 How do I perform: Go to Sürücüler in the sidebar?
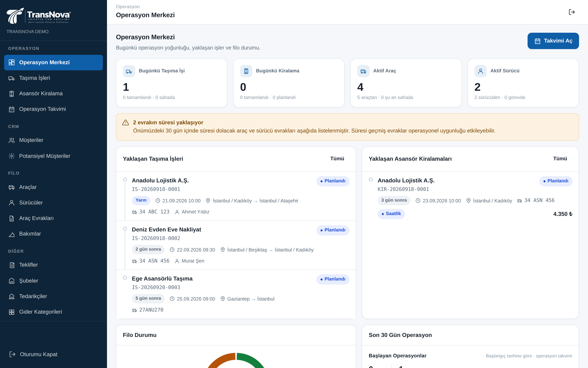(53, 203)
